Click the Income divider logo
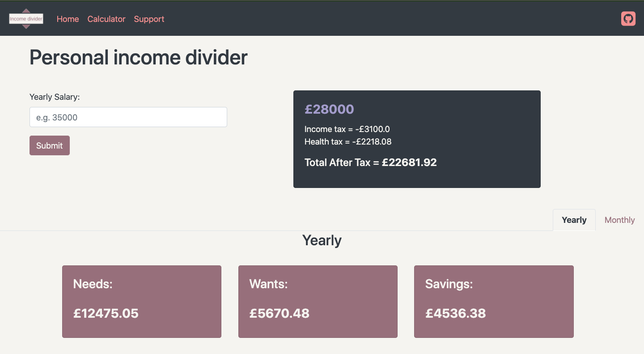The height and width of the screenshot is (354, 644). click(x=26, y=19)
